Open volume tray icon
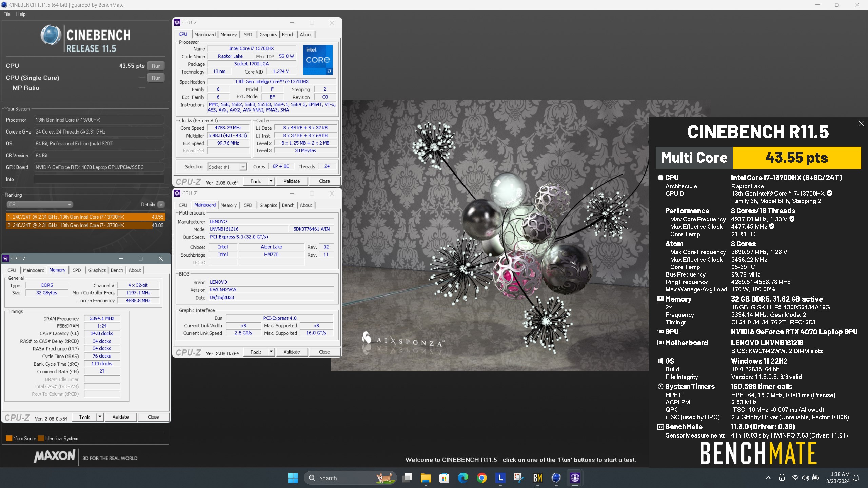Viewport: 868px width, 488px height. pyautogui.click(x=806, y=478)
